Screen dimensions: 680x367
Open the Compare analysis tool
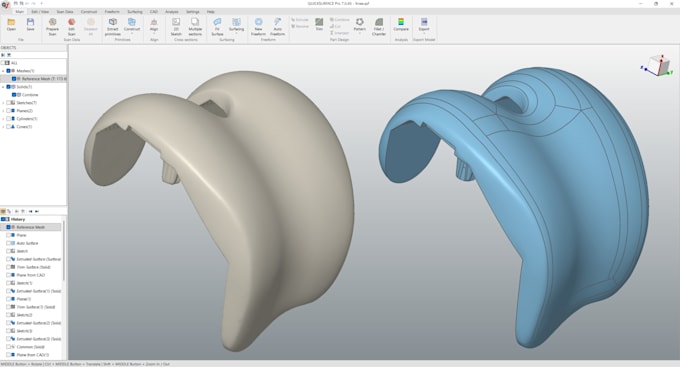pyautogui.click(x=401, y=24)
